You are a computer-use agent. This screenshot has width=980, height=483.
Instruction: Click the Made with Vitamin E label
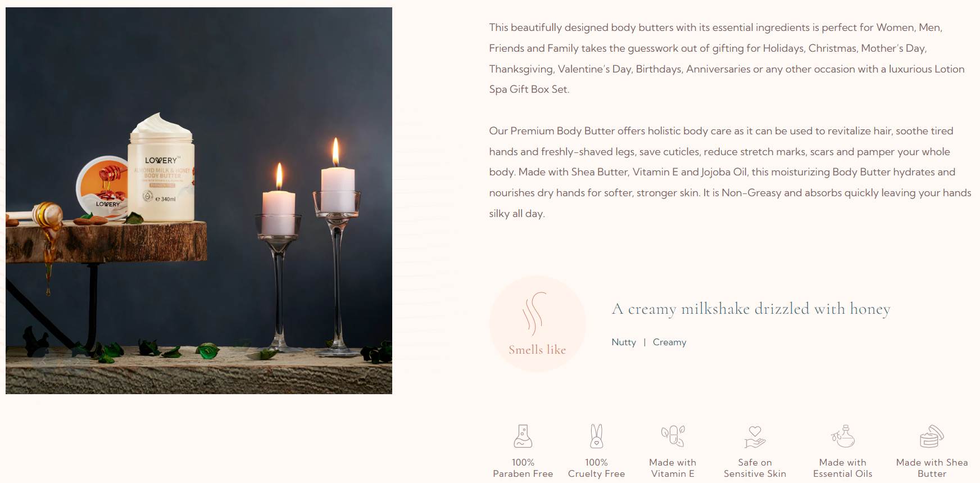[x=673, y=468]
